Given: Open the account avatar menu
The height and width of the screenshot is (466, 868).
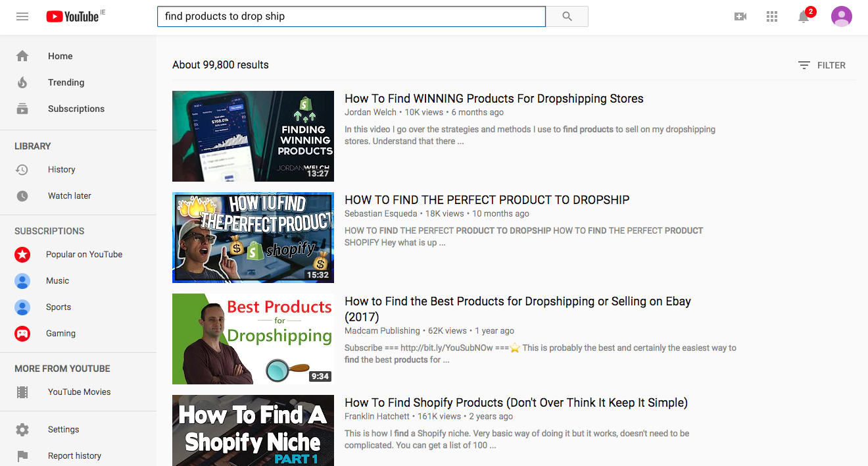Looking at the screenshot, I should [841, 16].
